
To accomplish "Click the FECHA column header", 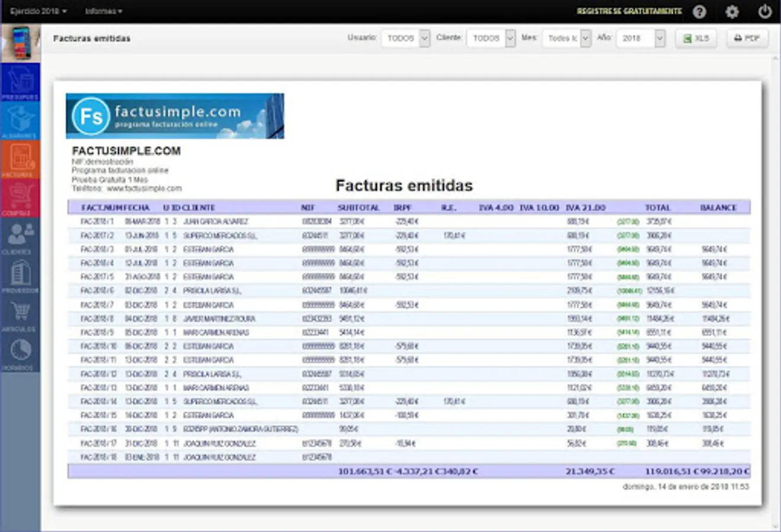I will (137, 207).
